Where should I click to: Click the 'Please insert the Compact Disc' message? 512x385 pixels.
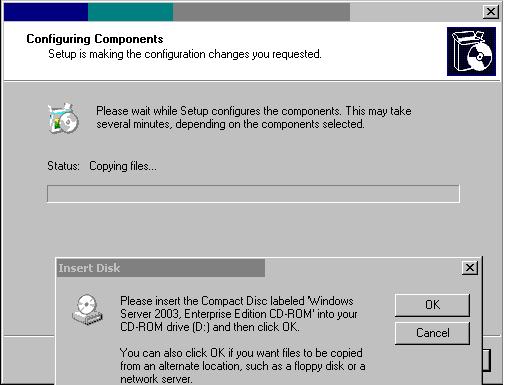pos(239,314)
